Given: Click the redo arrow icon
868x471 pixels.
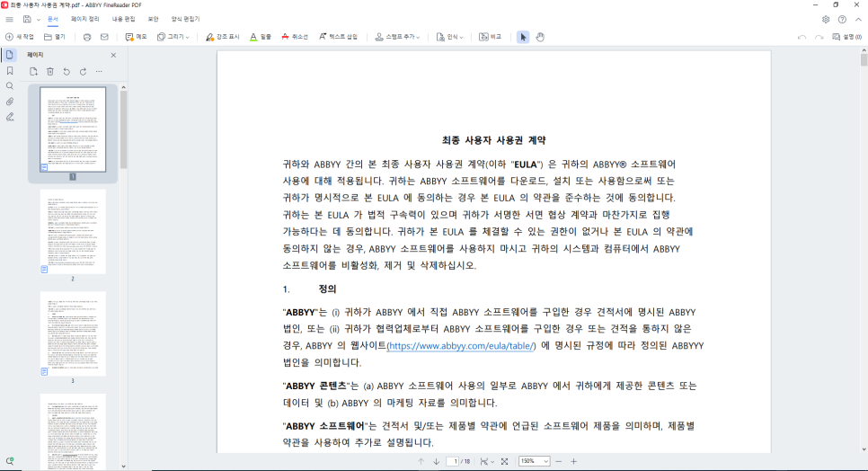Looking at the screenshot, I should click(819, 37).
